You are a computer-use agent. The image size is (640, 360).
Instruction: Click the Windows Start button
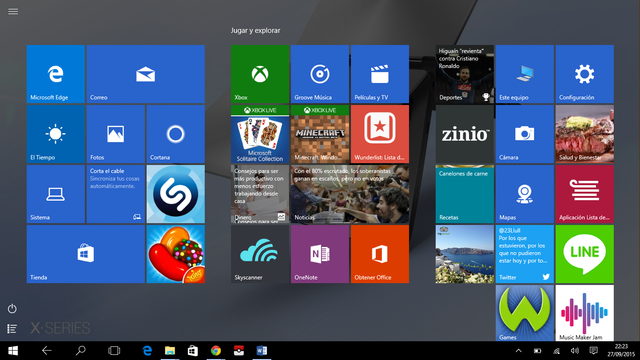pyautogui.click(x=13, y=351)
